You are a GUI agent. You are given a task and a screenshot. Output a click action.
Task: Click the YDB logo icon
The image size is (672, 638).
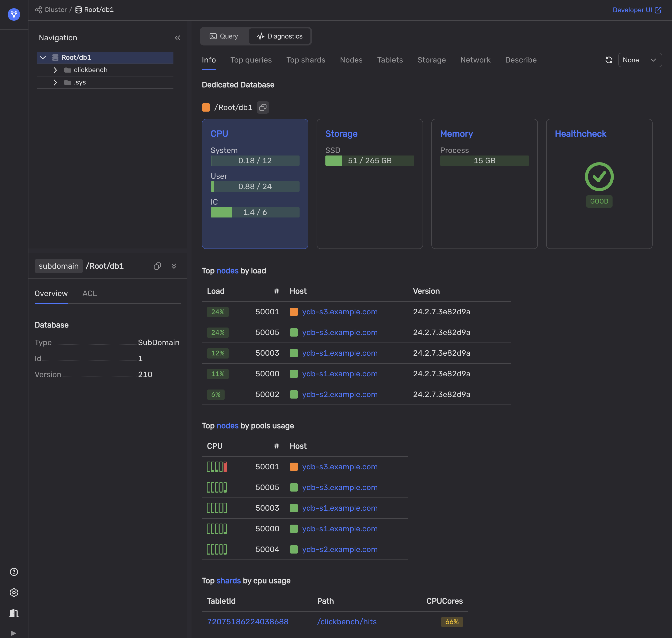pyautogui.click(x=14, y=14)
